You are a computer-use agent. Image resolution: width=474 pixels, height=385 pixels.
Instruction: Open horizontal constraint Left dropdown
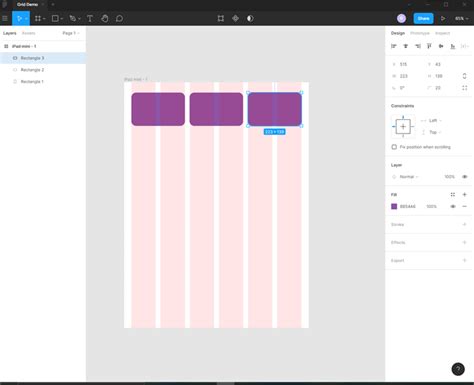point(432,120)
